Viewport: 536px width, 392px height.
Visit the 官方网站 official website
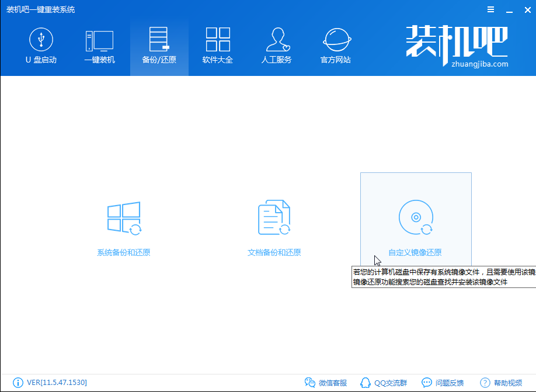pyautogui.click(x=336, y=46)
